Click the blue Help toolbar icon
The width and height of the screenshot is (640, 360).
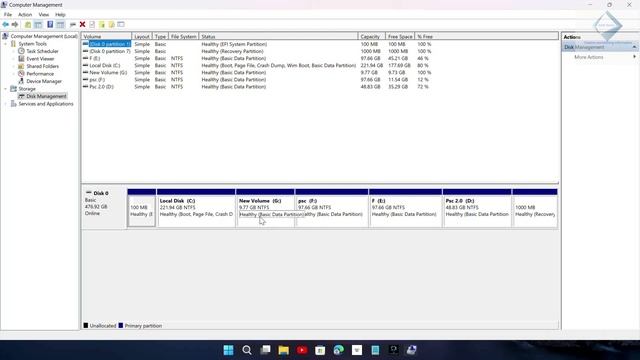(50, 25)
